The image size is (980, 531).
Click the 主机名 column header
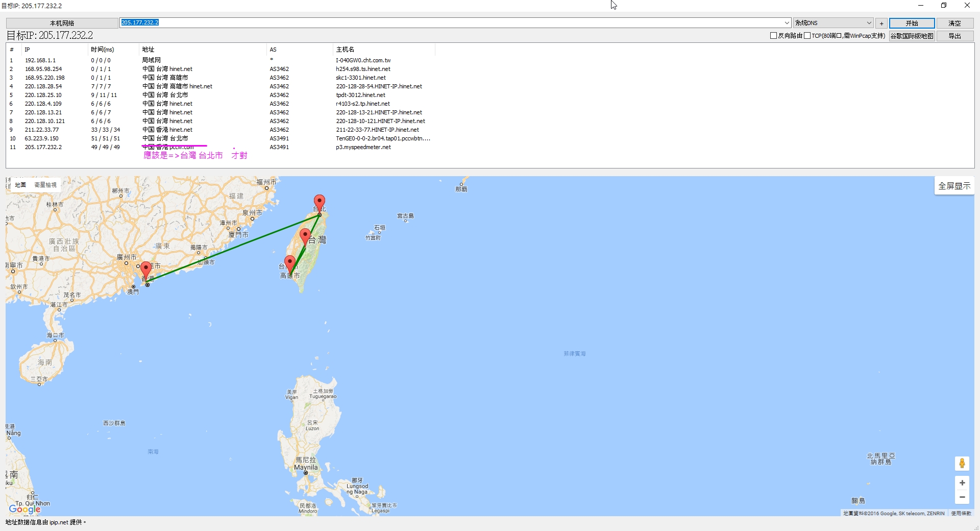(384, 50)
